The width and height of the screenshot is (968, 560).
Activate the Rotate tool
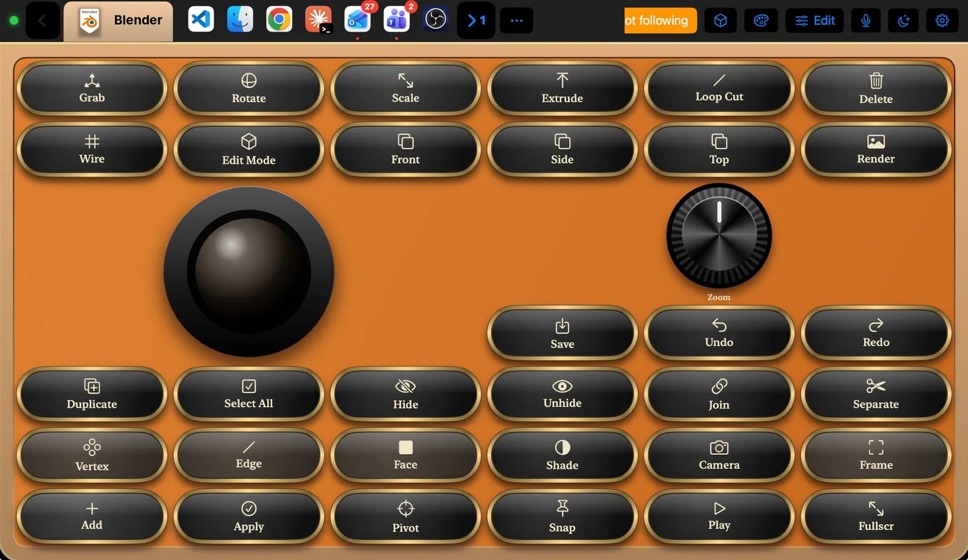pyautogui.click(x=249, y=89)
